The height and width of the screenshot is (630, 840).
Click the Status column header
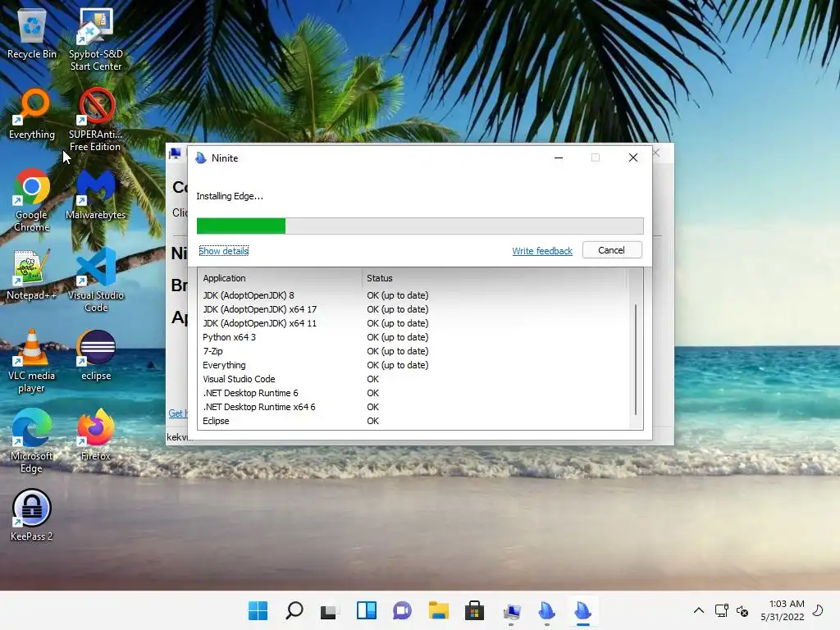click(493, 278)
